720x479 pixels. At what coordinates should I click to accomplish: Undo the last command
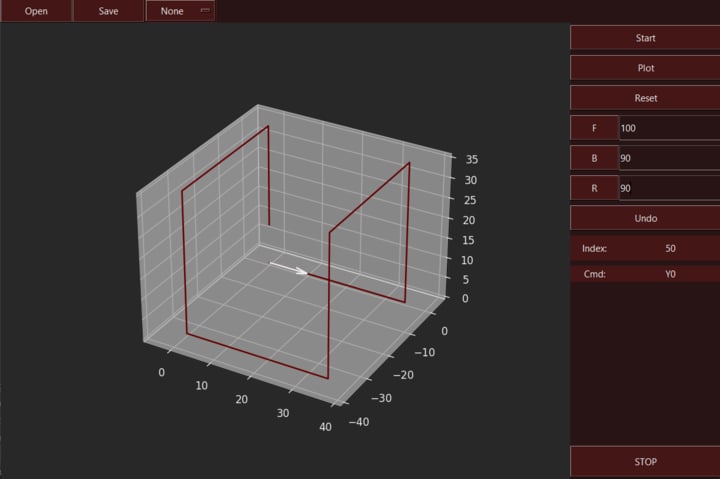pos(645,217)
